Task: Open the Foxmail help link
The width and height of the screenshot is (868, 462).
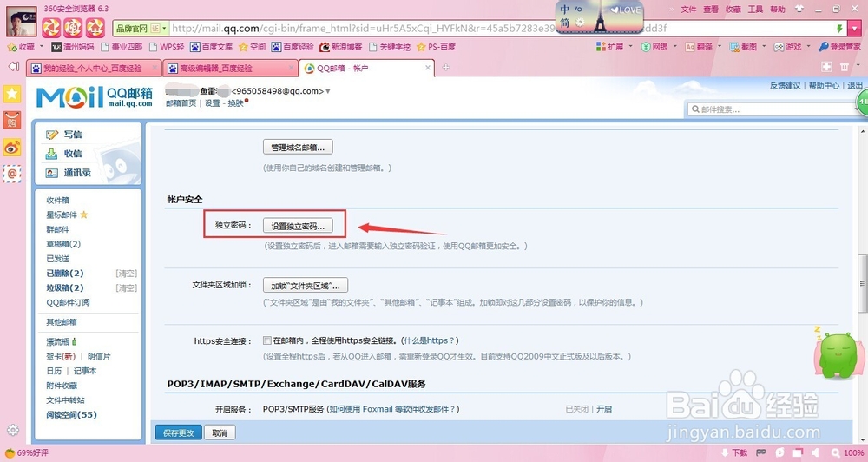Action: click(391, 409)
